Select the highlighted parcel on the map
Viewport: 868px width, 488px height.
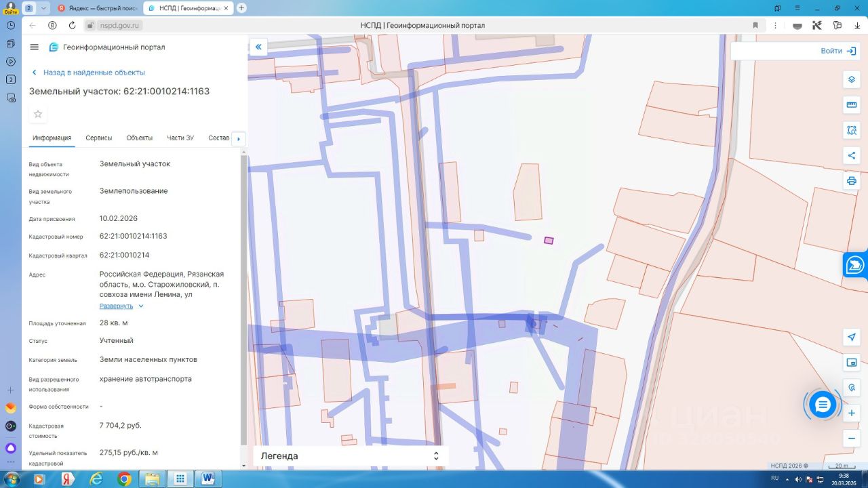point(549,240)
